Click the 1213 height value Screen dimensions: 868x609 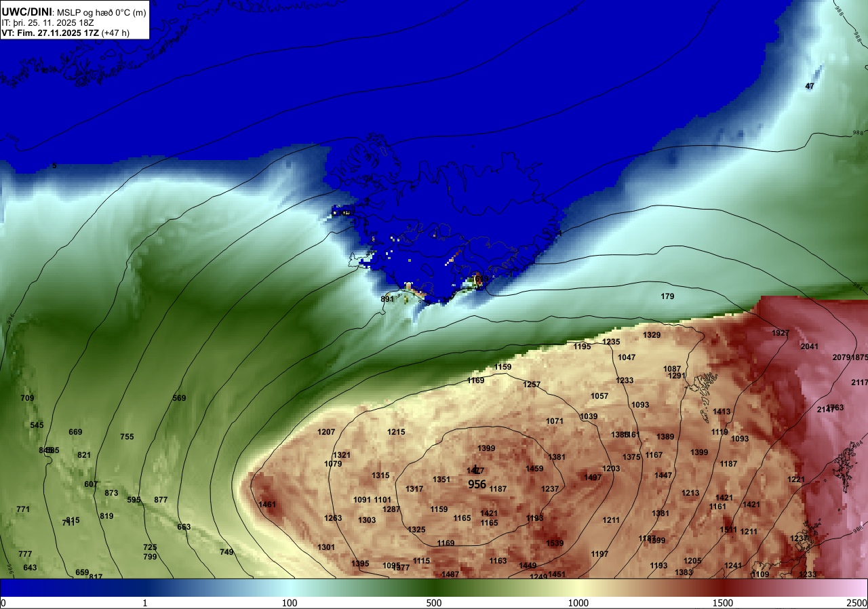[x=690, y=493]
